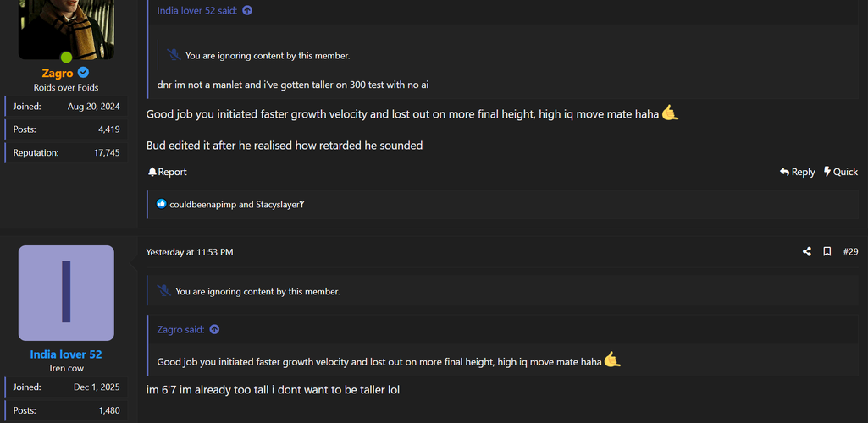Open post number #29 permalink
The width and height of the screenshot is (868, 423).
point(850,252)
